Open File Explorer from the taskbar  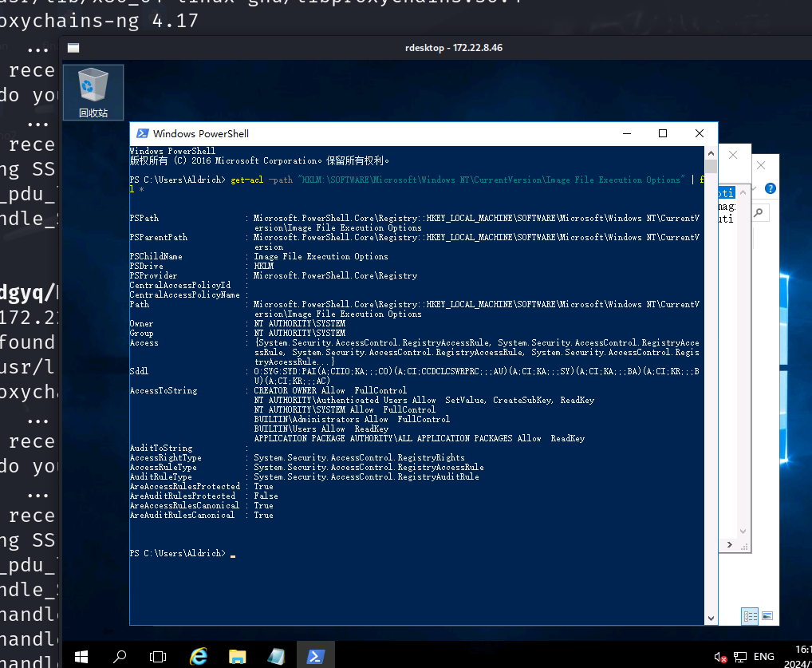[x=237, y=657]
